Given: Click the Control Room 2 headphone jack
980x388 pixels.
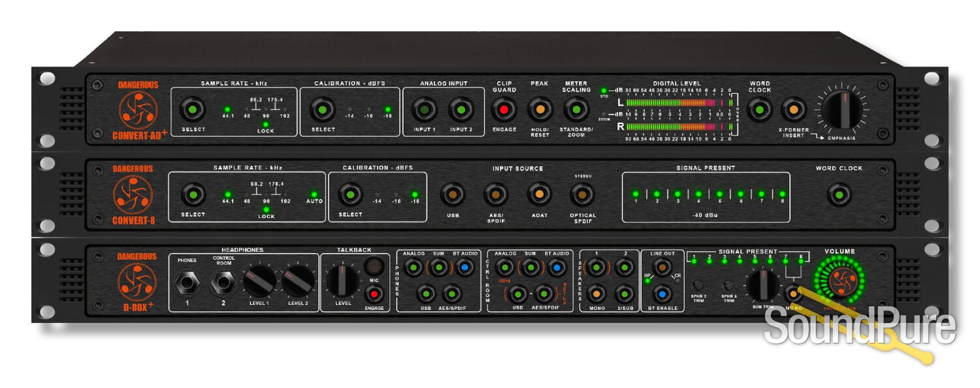Looking at the screenshot, I should click(x=223, y=282).
